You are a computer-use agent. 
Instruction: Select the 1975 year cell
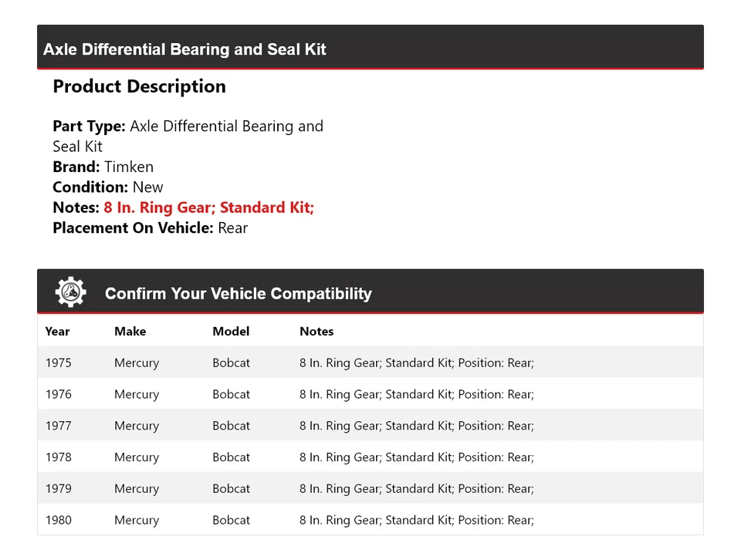coord(58,363)
